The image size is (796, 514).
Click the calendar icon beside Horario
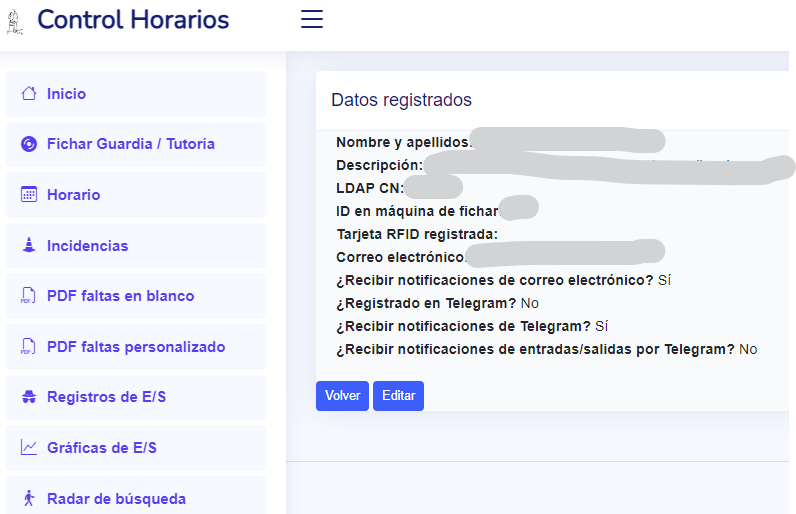[29, 194]
